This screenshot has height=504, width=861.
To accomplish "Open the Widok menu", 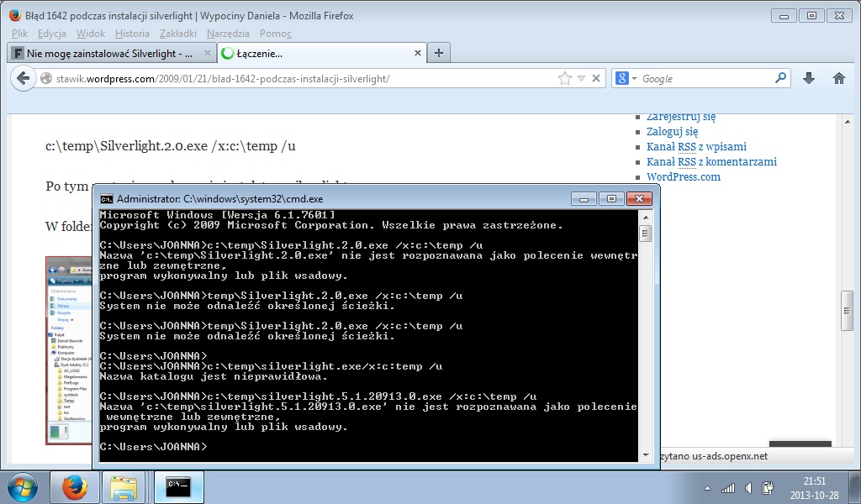I will click(91, 34).
